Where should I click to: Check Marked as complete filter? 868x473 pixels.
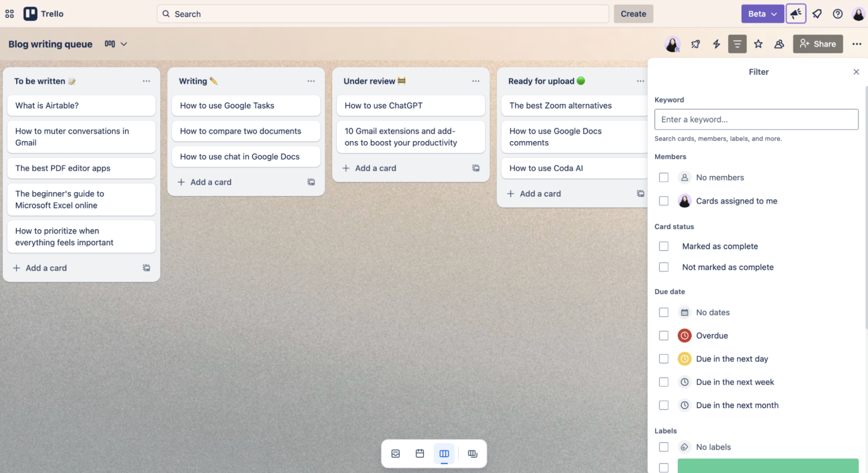664,246
